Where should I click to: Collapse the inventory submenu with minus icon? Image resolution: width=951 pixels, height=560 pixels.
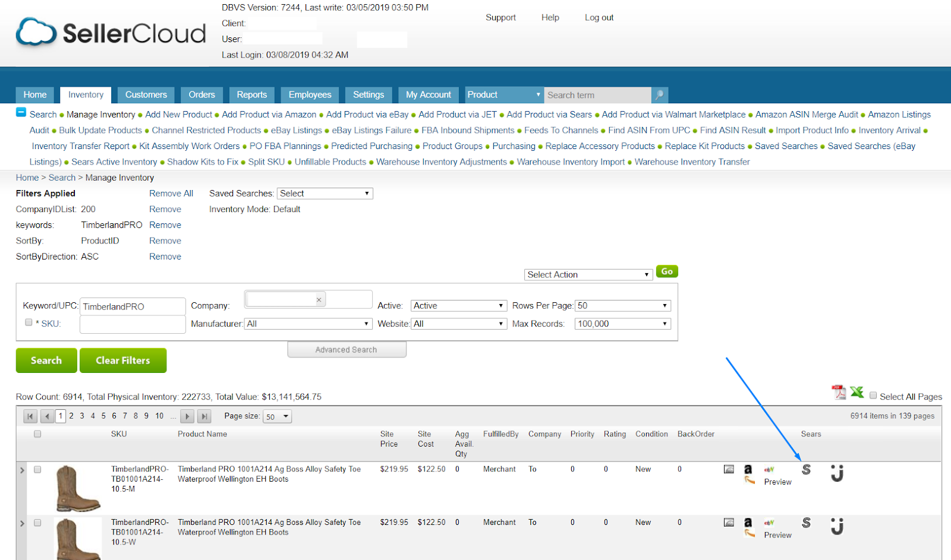click(21, 112)
